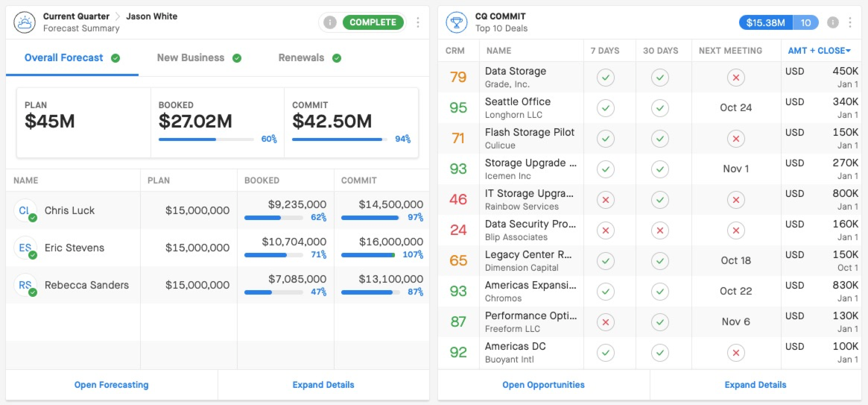Click the info icon in the CQ Commit header

click(x=832, y=22)
